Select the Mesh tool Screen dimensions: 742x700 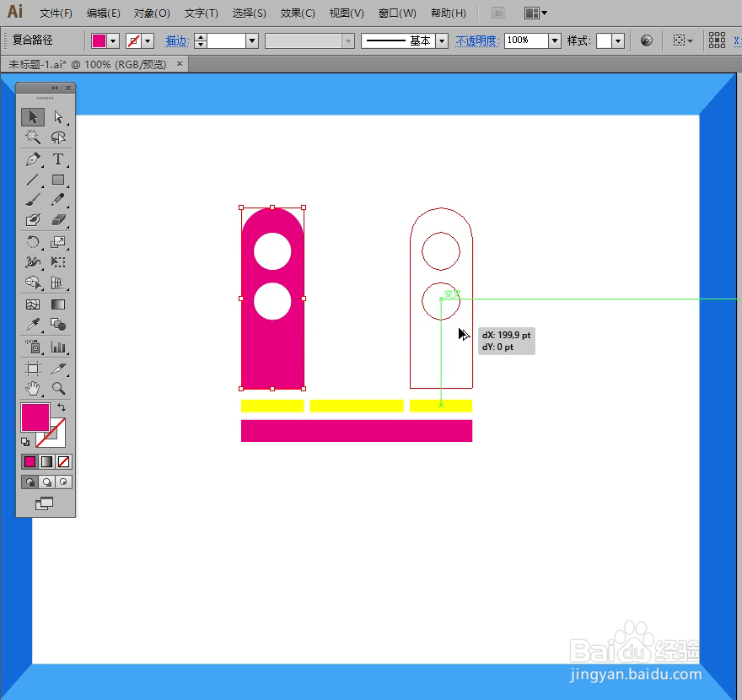(x=33, y=304)
